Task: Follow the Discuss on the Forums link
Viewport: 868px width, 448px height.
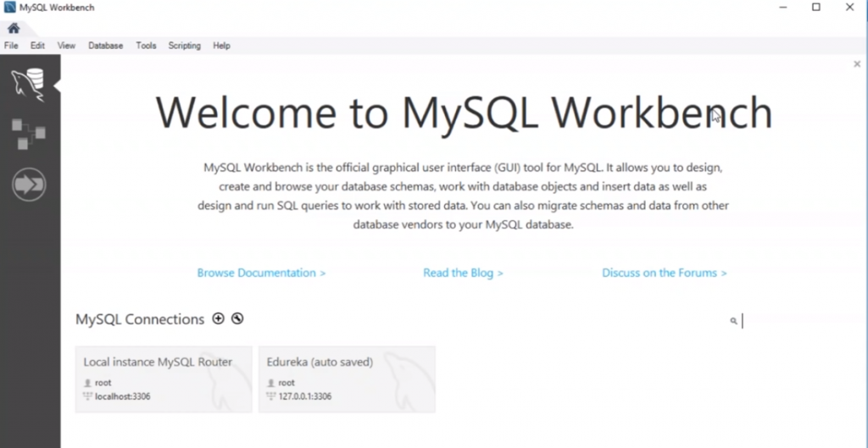Action: tap(664, 273)
